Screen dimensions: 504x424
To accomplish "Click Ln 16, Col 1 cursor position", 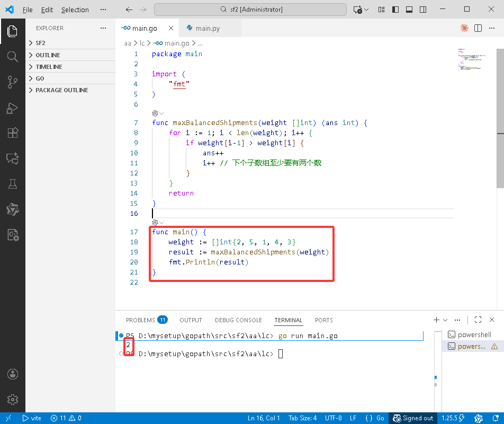I will point(264,418).
